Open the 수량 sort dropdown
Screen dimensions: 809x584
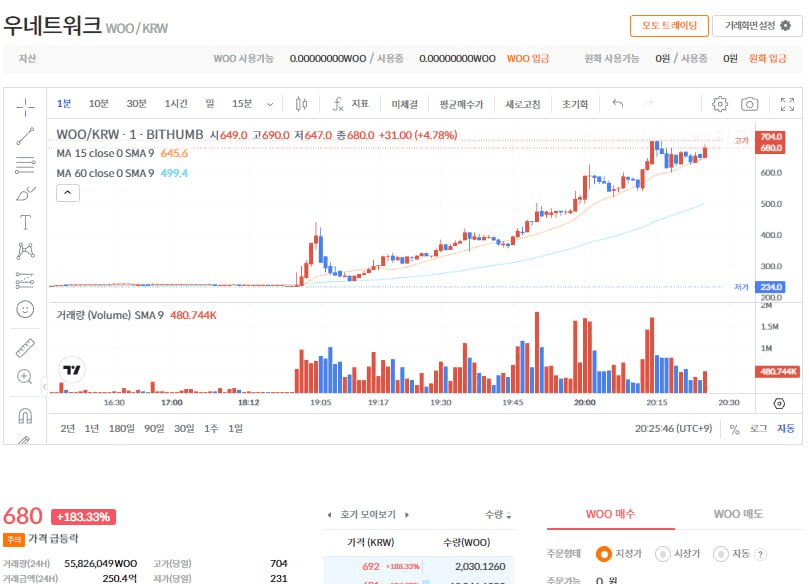pyautogui.click(x=498, y=515)
